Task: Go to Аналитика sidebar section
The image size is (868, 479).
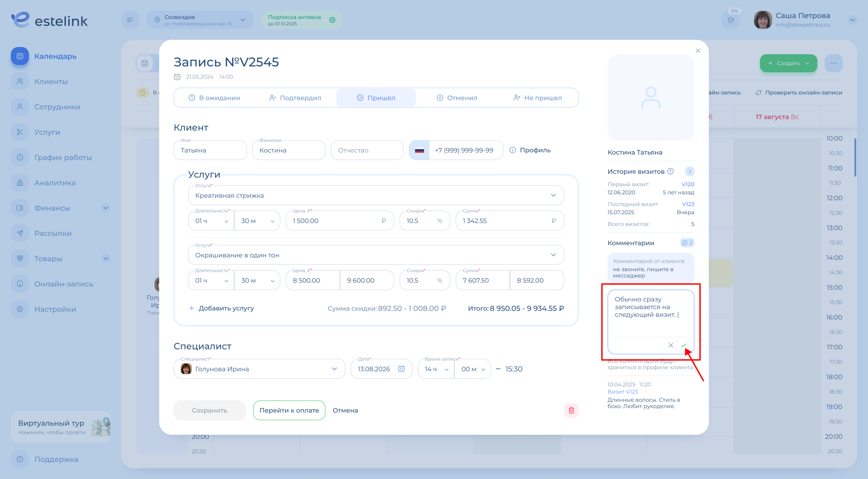Action: tap(55, 183)
